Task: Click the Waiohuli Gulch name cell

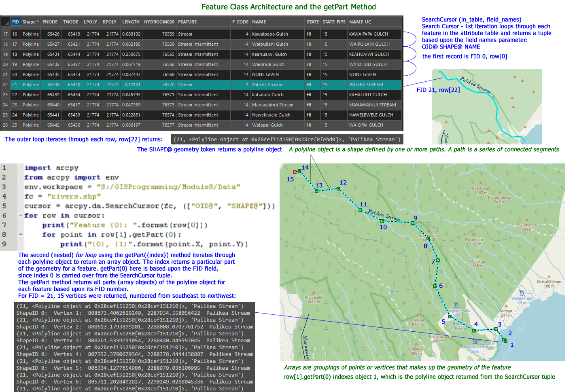Action: click(278, 64)
